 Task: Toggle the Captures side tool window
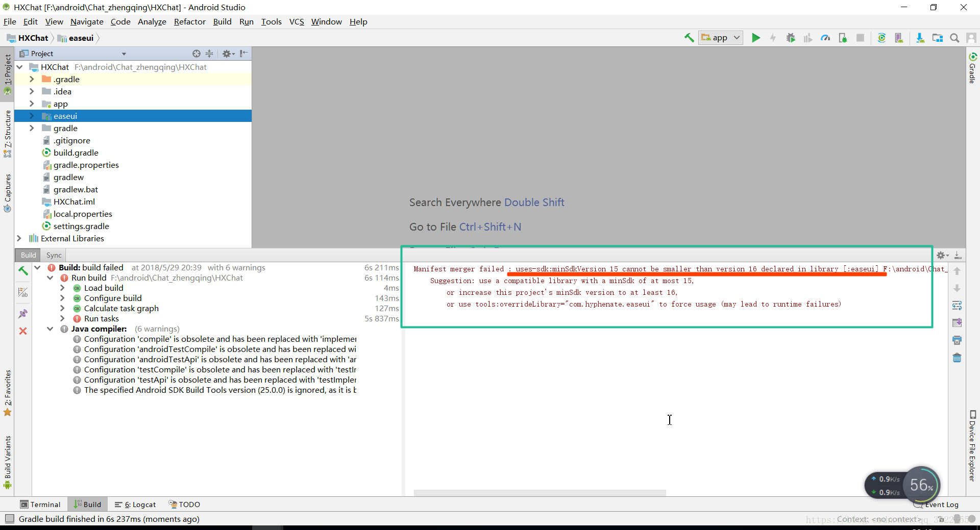pyautogui.click(x=7, y=193)
